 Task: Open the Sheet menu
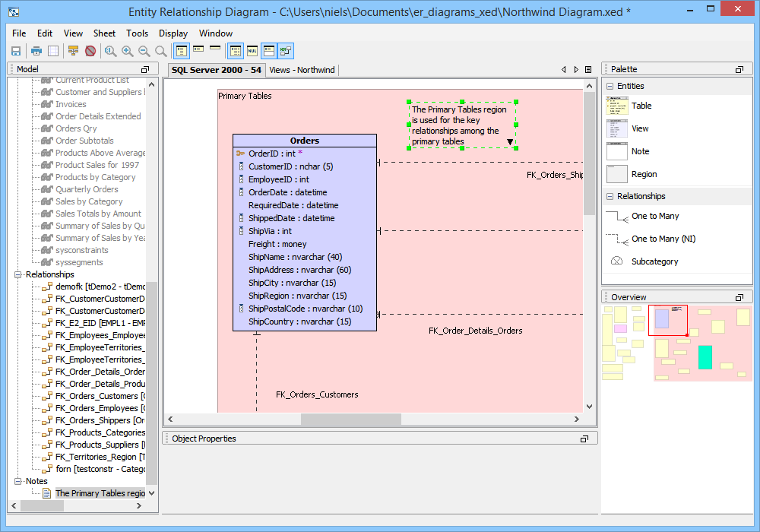tap(104, 33)
